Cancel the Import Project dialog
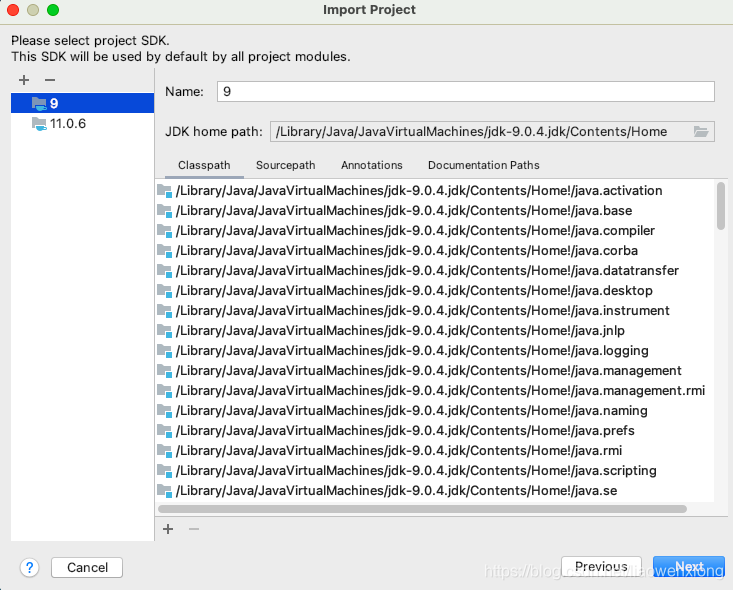Viewport: 733px width, 590px height. tap(87, 568)
